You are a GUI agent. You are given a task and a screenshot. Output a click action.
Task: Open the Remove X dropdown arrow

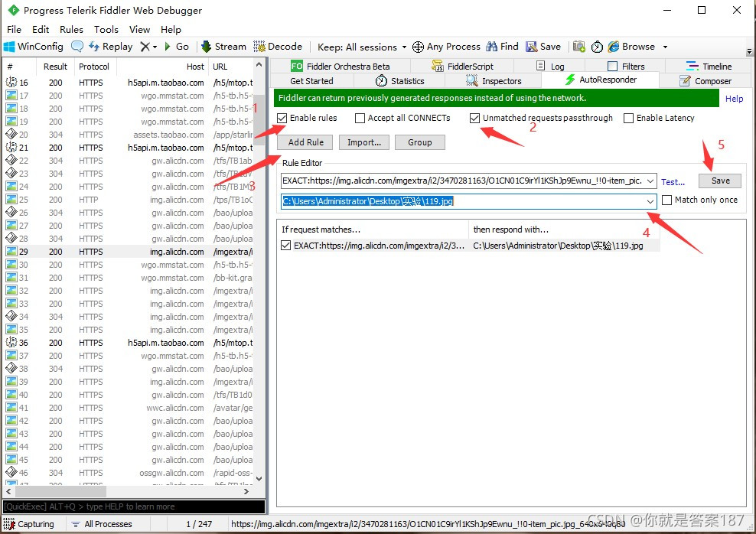[155, 47]
